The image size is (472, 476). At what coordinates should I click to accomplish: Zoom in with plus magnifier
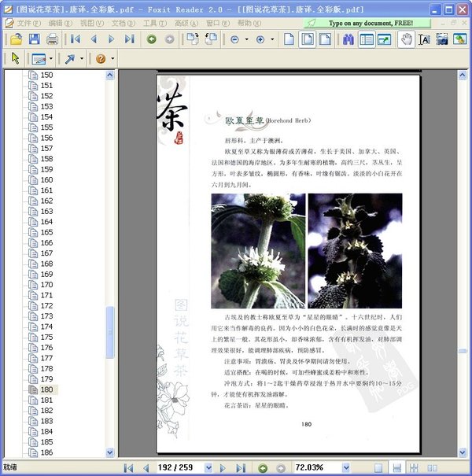point(260,39)
